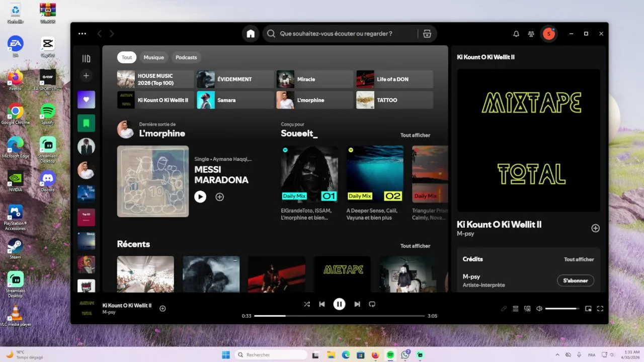Pause the current track

pos(340,304)
